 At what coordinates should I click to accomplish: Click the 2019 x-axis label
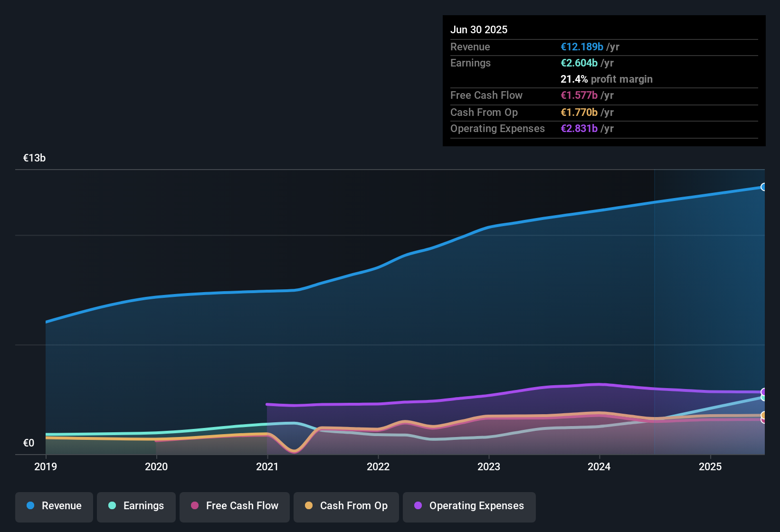click(x=46, y=466)
